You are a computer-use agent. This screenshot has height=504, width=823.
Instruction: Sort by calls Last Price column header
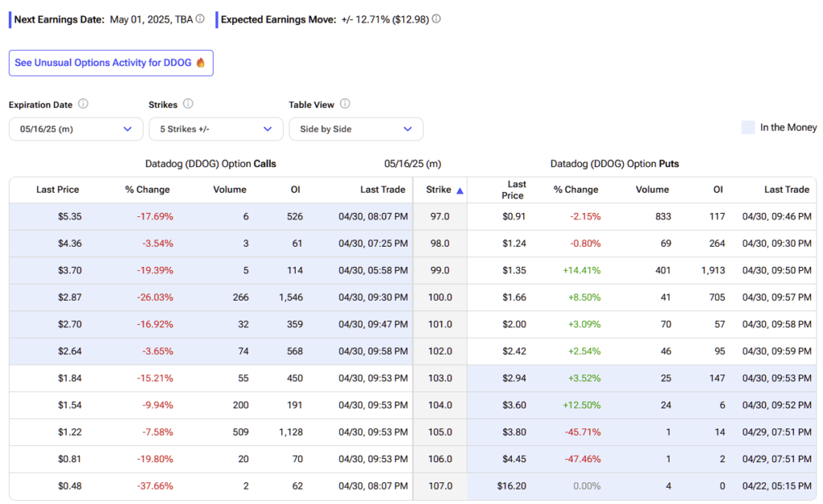point(57,190)
